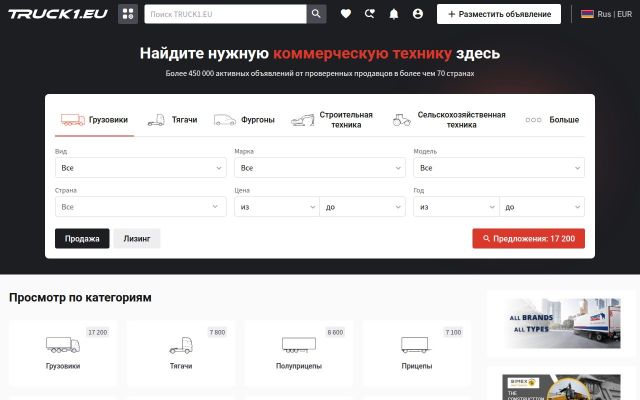Click the Прицепы category label
This screenshot has width=640, height=400.
[x=417, y=366]
